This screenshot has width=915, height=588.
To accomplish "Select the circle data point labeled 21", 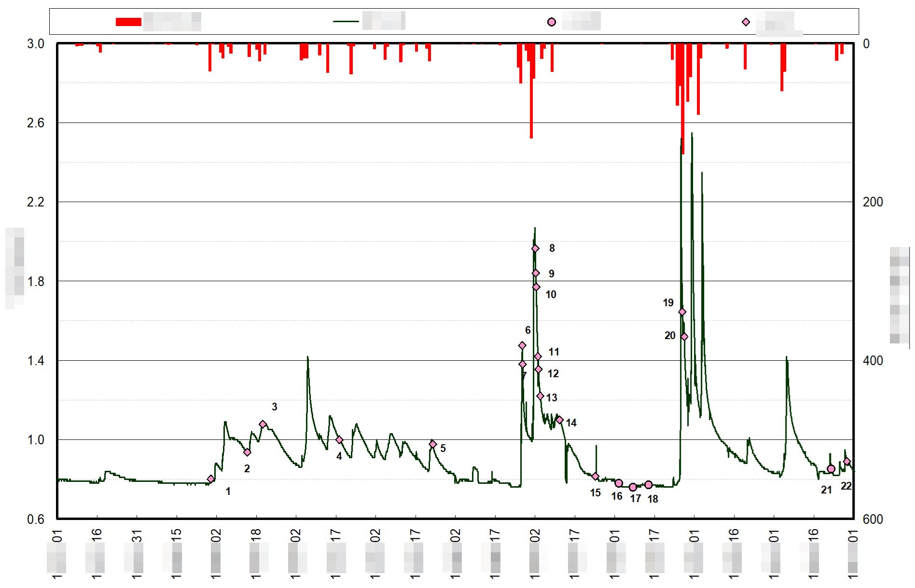I will coord(831,469).
